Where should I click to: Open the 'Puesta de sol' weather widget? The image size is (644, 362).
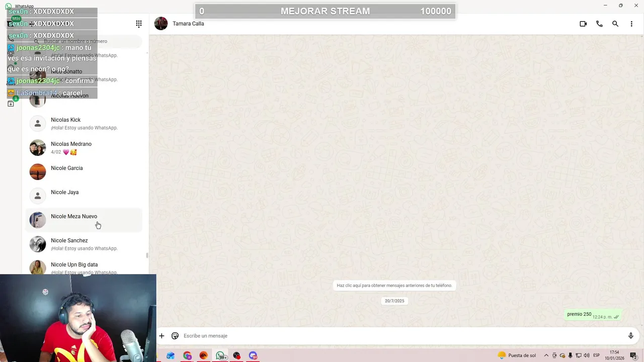tap(517, 355)
